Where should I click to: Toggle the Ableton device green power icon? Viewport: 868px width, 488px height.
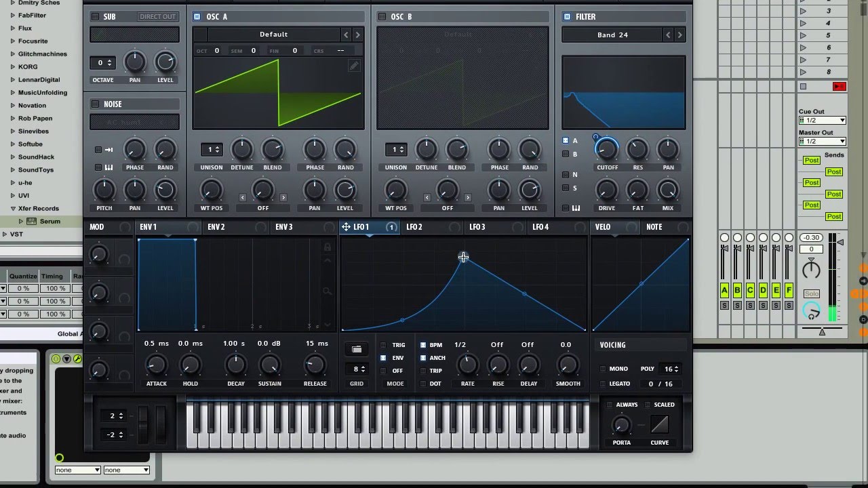[x=56, y=359]
